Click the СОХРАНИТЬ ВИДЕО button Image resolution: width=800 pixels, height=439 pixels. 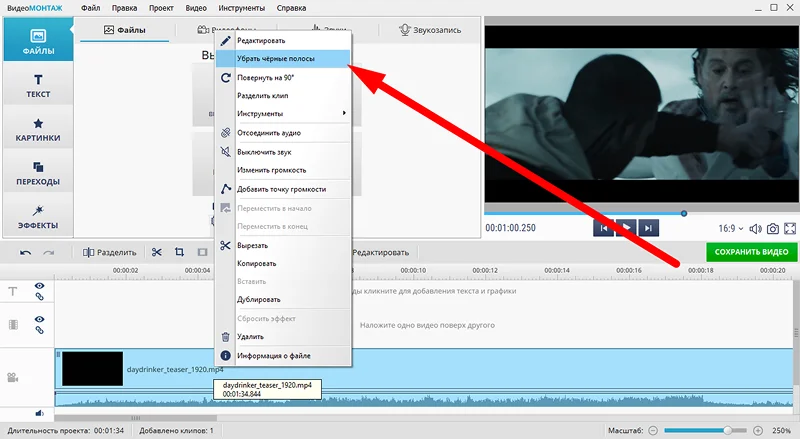tap(751, 252)
